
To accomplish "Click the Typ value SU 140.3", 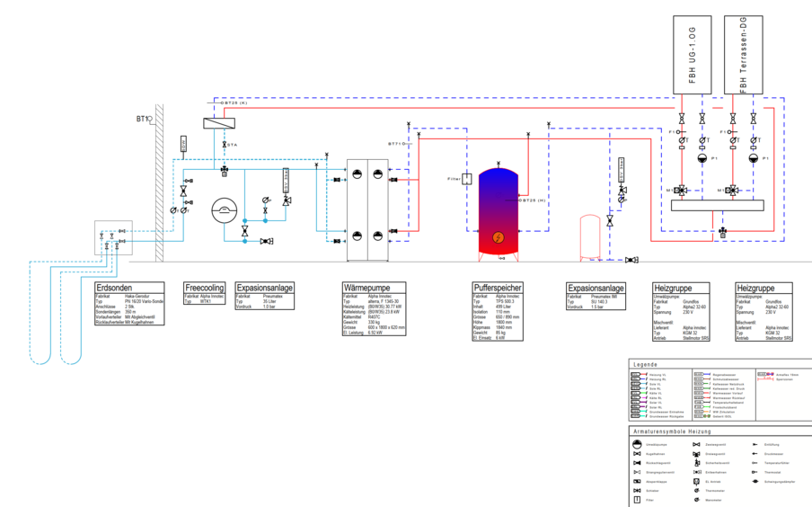I will pyautogui.click(x=599, y=301).
